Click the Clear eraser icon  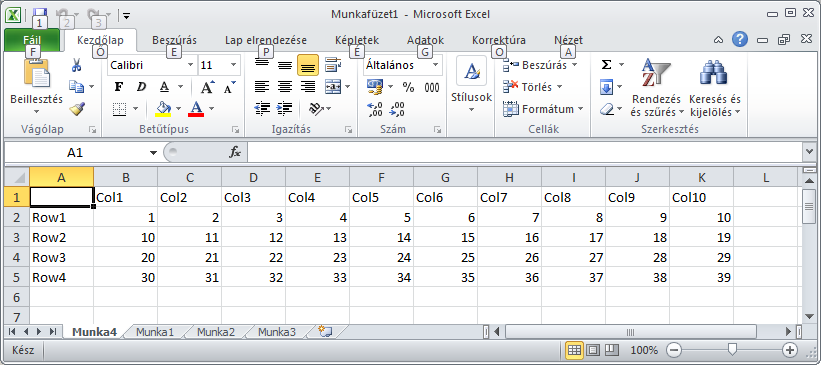pyautogui.click(x=607, y=109)
